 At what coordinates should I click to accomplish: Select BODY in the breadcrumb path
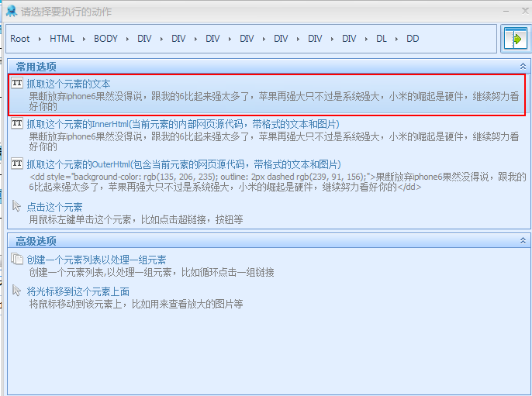(105, 39)
